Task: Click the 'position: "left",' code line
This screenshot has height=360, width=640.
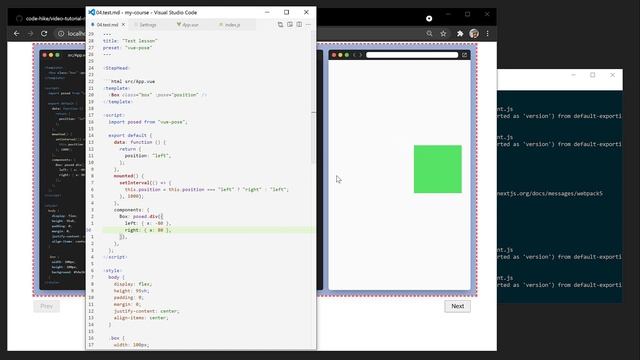Action: tap(148, 156)
